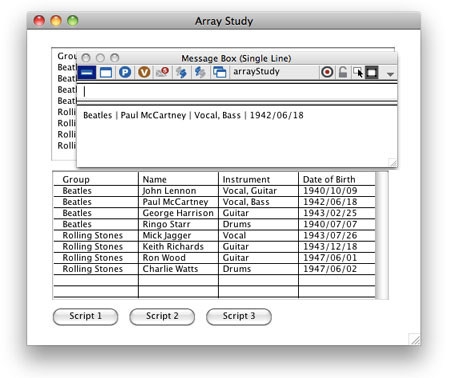Screen dimensions: 454x378
Task: Toggle the padlock lock-stack icon
Action: point(343,72)
